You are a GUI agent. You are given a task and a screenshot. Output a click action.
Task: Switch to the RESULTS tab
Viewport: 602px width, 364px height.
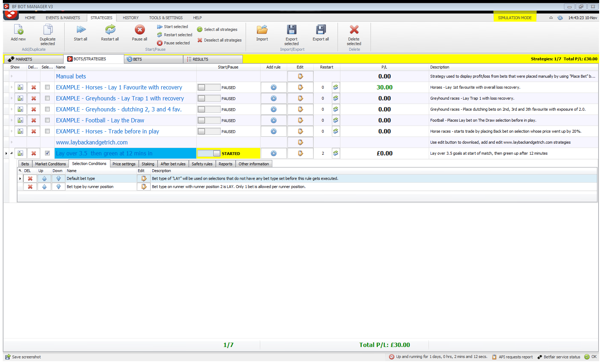[213, 59]
